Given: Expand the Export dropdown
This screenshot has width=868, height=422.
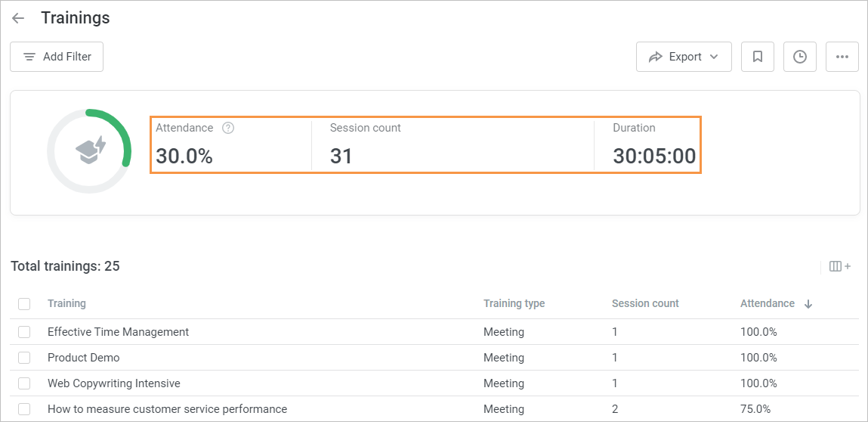Looking at the screenshot, I should point(684,57).
